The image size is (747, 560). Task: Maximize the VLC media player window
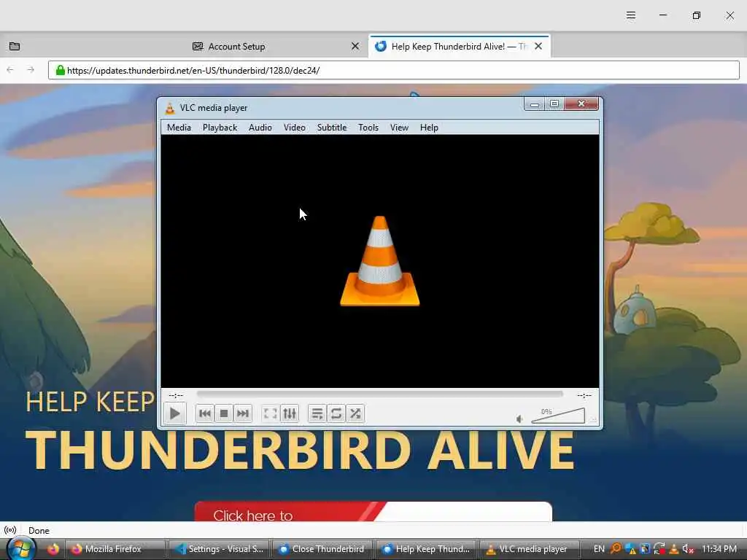coord(554,104)
